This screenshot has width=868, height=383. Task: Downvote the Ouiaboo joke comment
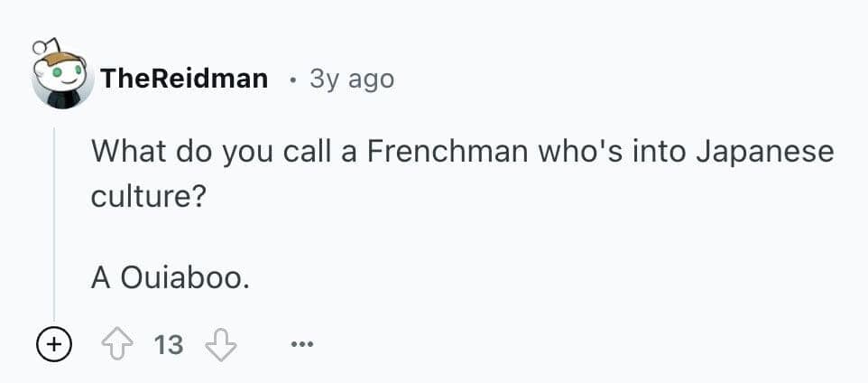[219, 344]
